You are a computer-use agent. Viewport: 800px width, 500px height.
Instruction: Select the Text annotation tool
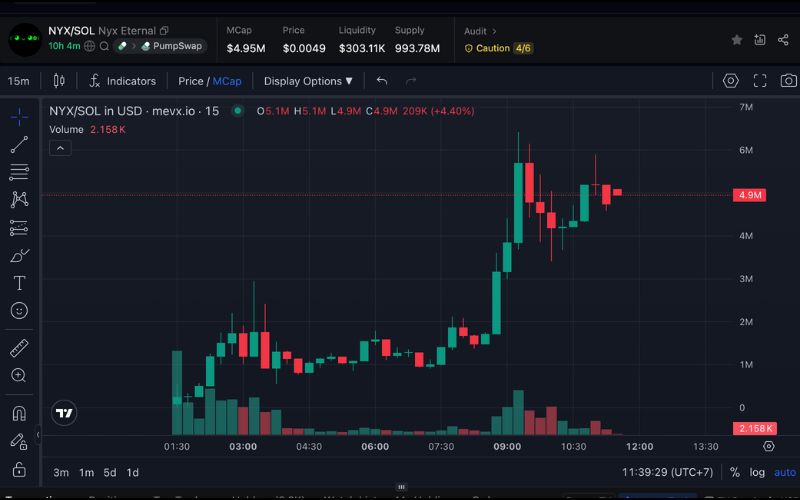tap(19, 283)
